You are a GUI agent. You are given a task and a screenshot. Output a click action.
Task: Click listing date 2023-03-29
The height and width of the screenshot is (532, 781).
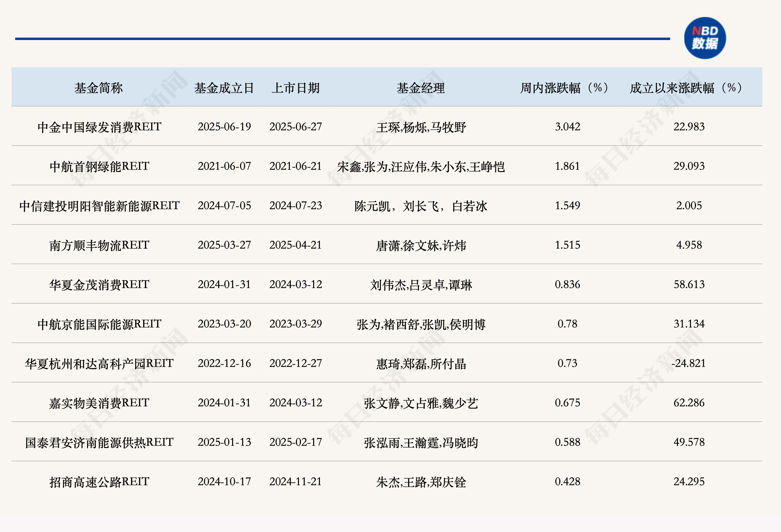[296, 324]
